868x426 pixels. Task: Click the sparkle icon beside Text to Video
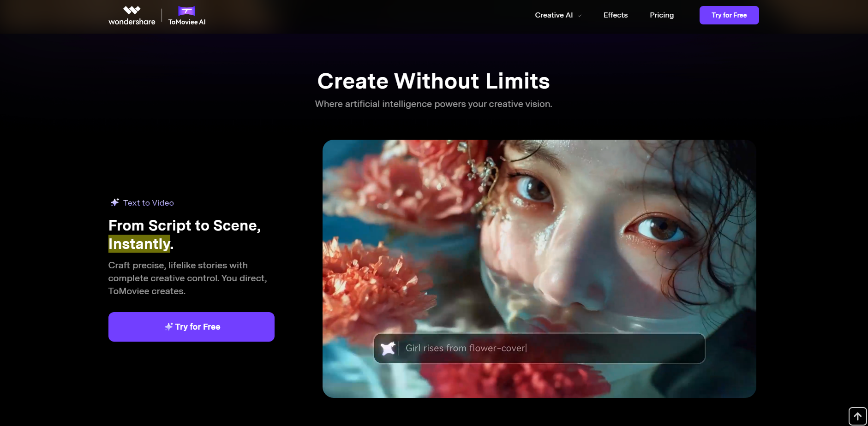(x=115, y=202)
